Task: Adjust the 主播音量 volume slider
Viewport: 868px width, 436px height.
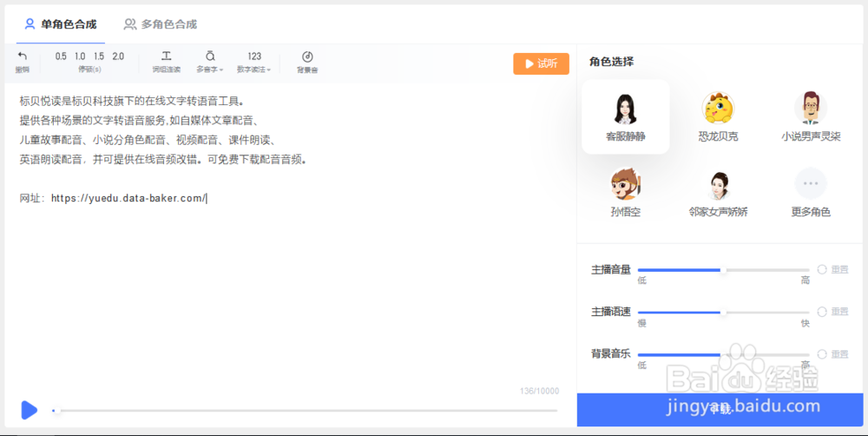Action: [724, 270]
